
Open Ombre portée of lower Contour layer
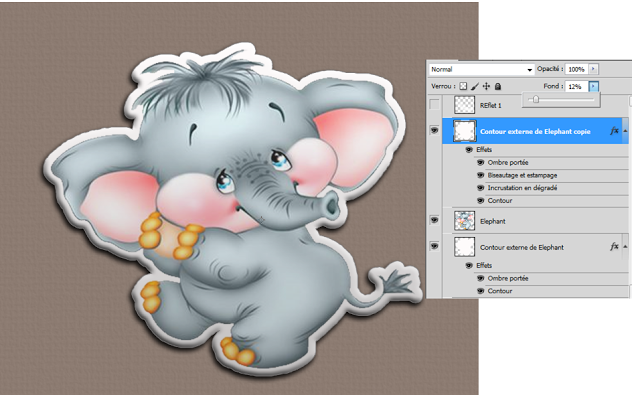(508, 278)
